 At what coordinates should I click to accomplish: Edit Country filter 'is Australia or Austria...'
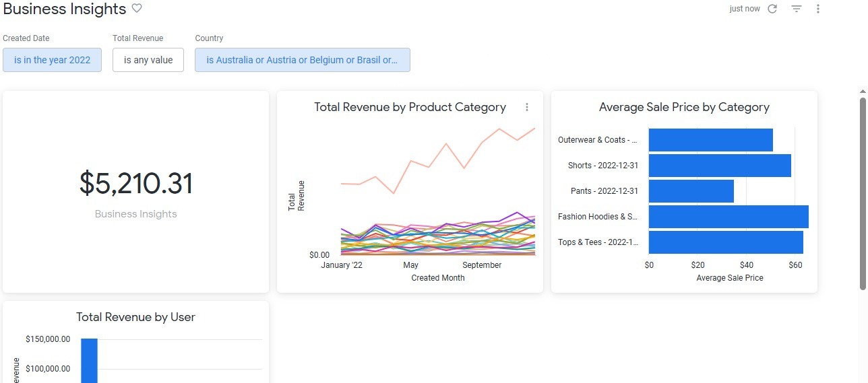(x=302, y=60)
